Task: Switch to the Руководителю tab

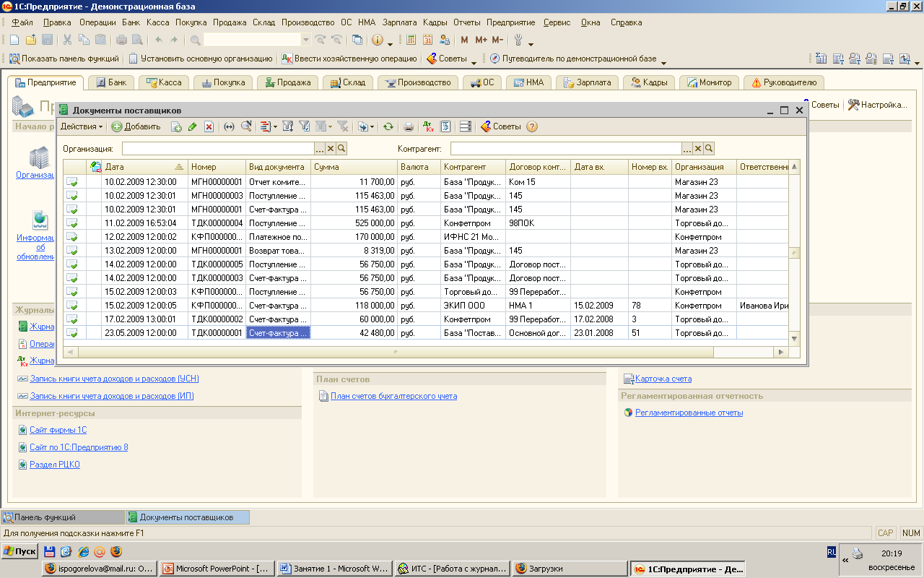Action: tap(783, 82)
